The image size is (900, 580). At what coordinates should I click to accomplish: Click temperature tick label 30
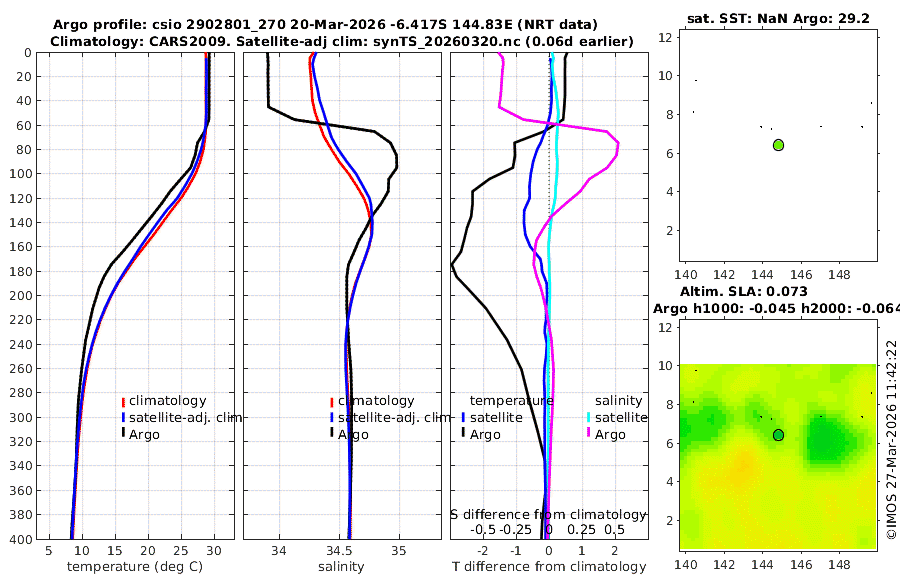(214, 551)
